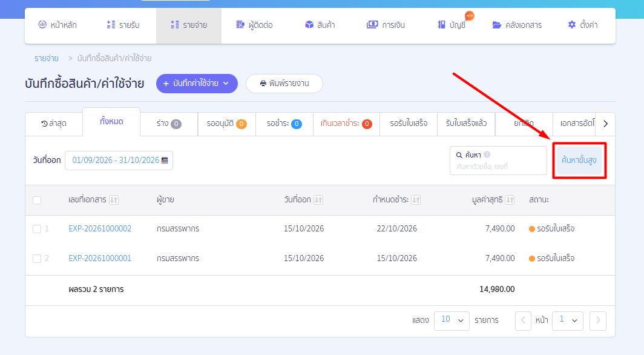Open the ผู้ติดต่อ contacts menu
The width and height of the screenshot is (644, 355).
tap(254, 25)
